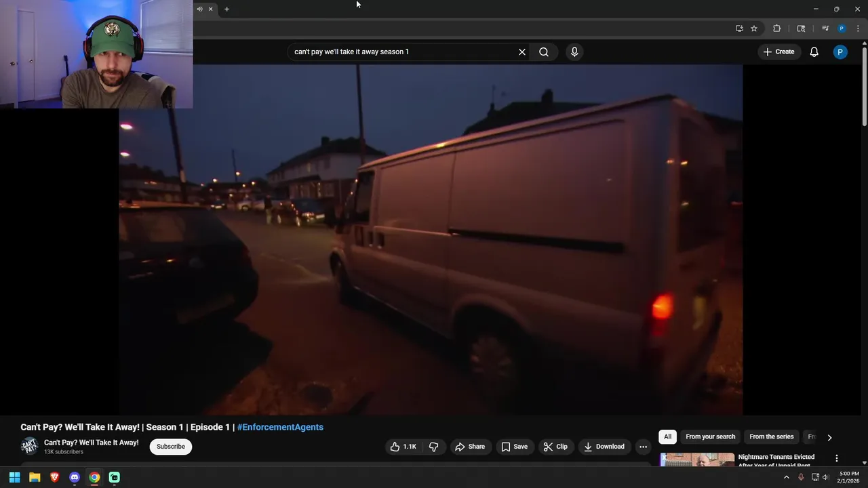Open Discord from taskbar

[x=75, y=477]
